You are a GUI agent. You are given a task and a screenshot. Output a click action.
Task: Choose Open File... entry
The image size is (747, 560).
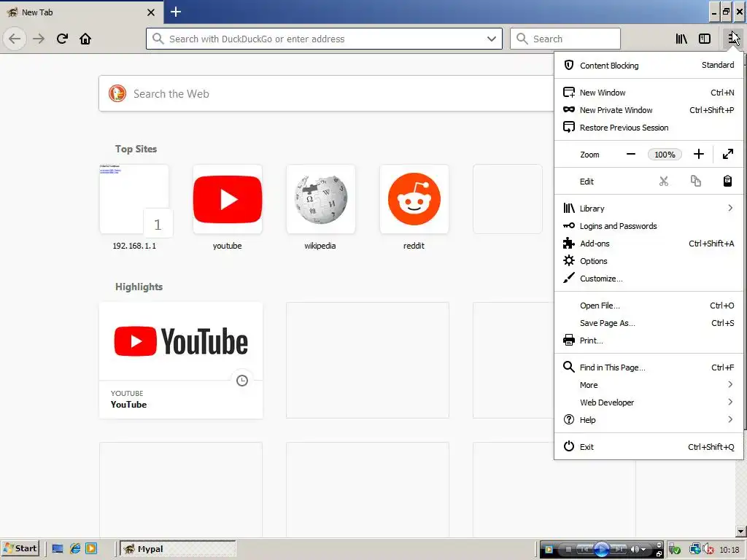(649, 306)
